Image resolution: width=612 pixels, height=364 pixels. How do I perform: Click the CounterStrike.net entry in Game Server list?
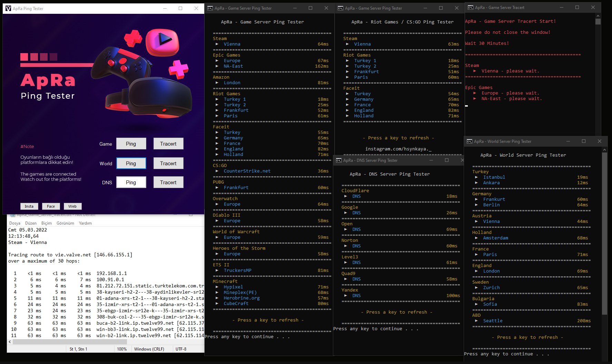[247, 171]
